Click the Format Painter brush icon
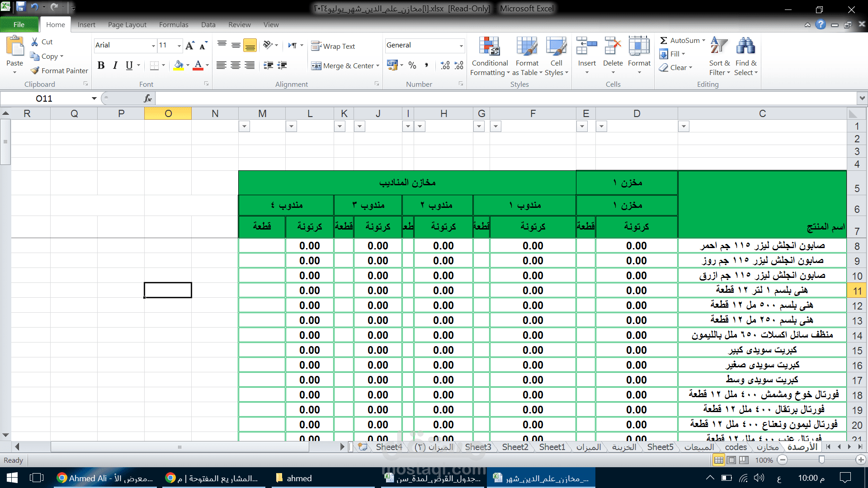The width and height of the screenshot is (868, 488). click(35, 70)
